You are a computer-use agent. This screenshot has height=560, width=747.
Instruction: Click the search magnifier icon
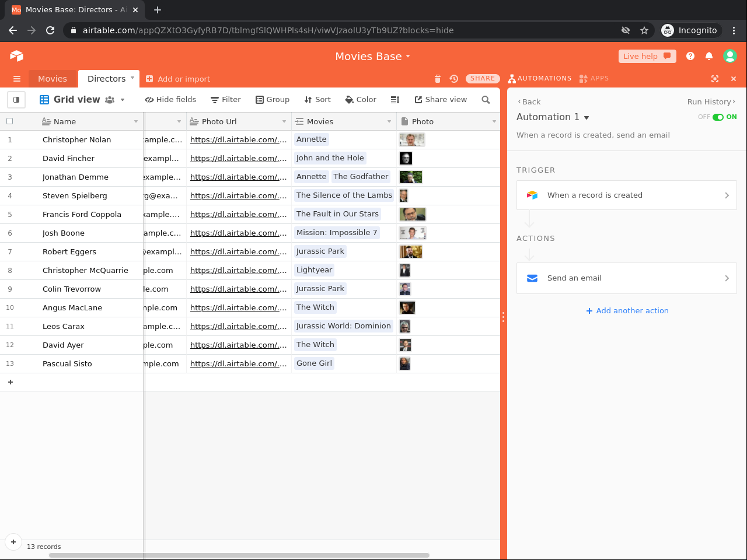pos(486,100)
